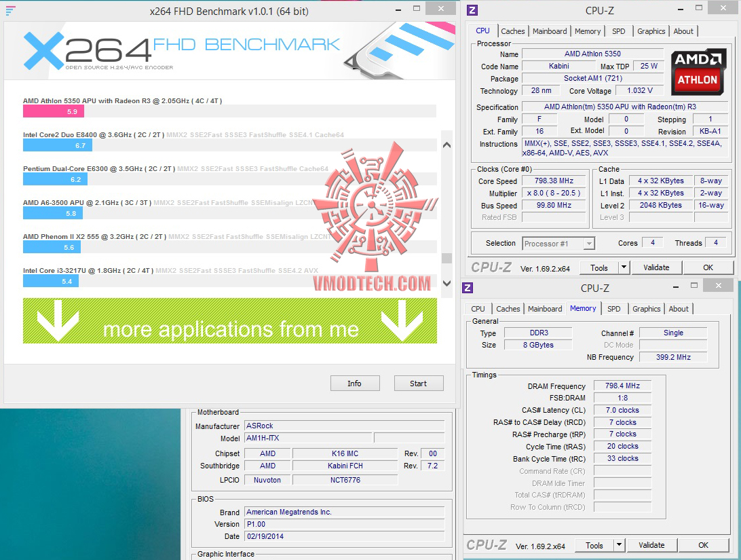
Task: Switch to CPU tab in the Memory CPU-Z window
Action: coord(478,309)
